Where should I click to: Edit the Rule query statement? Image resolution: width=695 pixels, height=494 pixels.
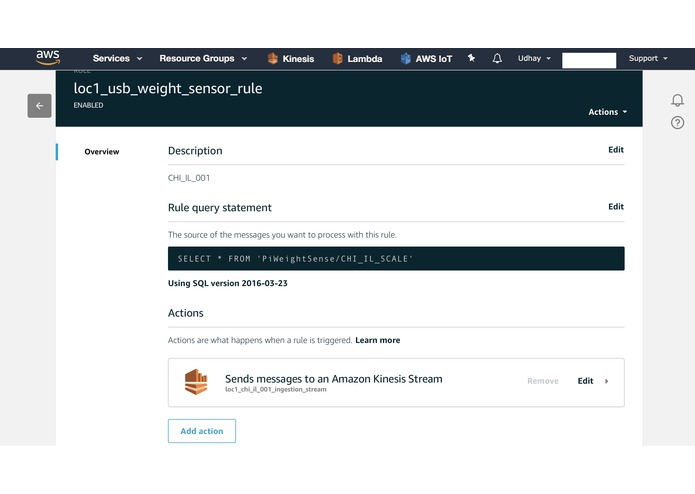[616, 206]
